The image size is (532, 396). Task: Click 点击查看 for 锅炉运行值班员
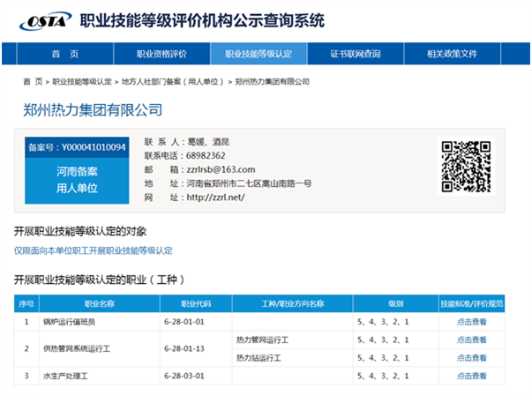tap(472, 322)
